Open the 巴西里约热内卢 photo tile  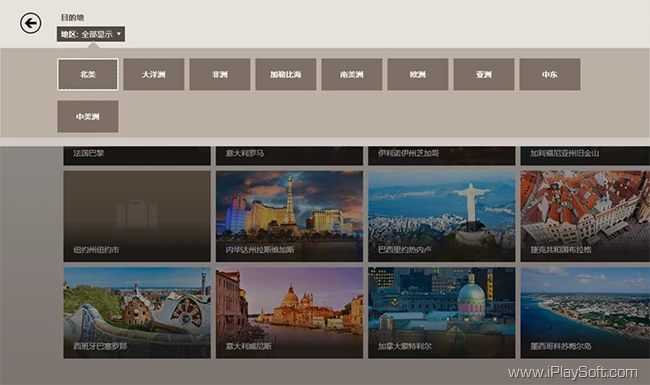(441, 216)
